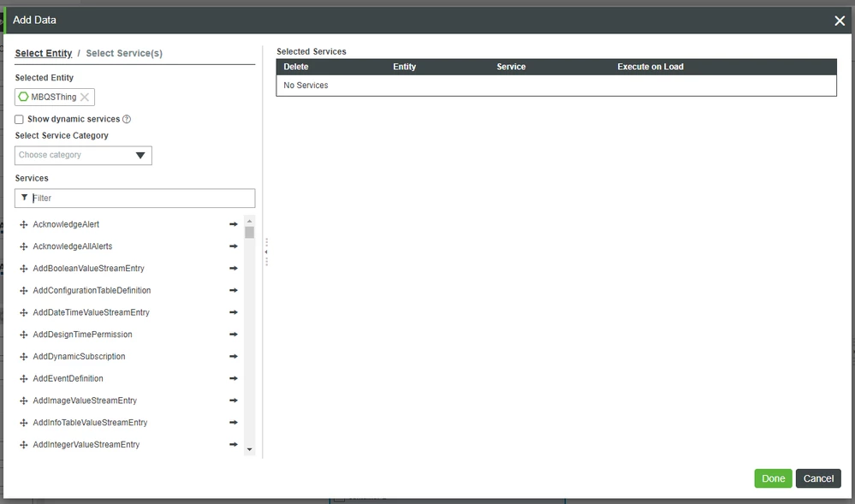Image resolution: width=855 pixels, height=504 pixels.
Task: Add AddImageValueStreamEntry using the arrow icon
Action: point(232,400)
